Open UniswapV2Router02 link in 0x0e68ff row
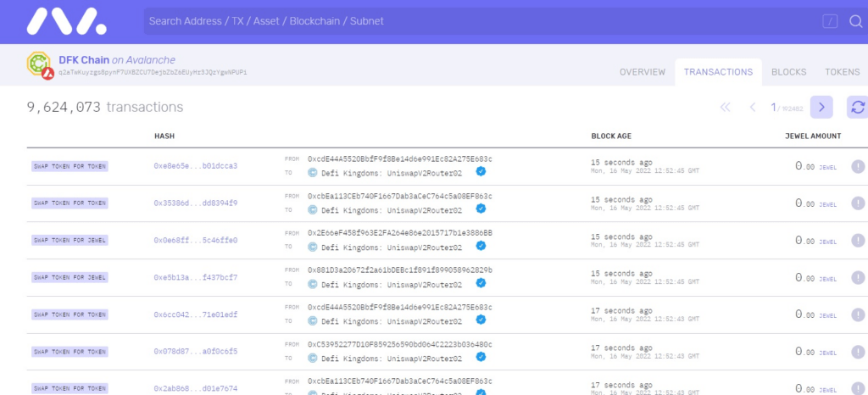The height and width of the screenshot is (395, 868). click(392, 247)
